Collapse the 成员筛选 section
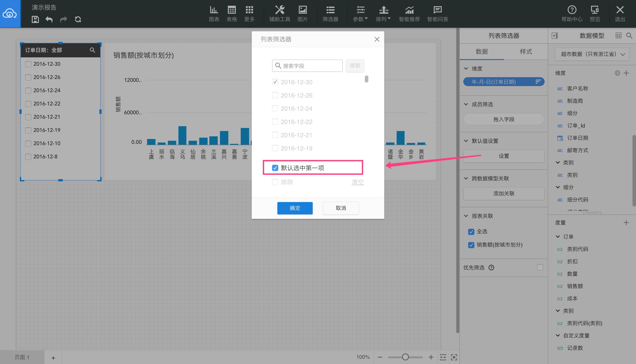This screenshot has width=636, height=364. (466, 104)
